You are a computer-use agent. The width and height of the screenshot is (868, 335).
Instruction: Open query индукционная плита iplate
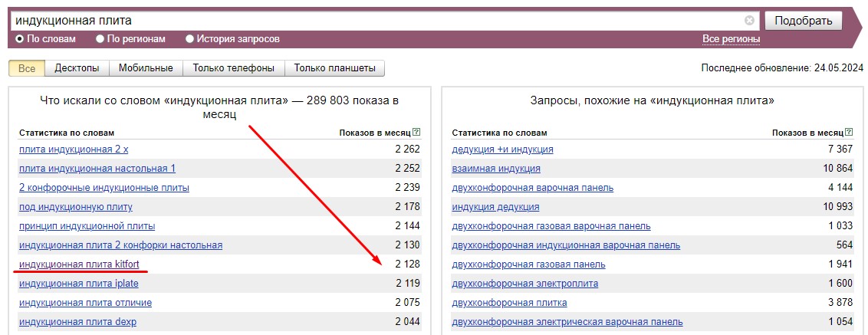click(79, 284)
